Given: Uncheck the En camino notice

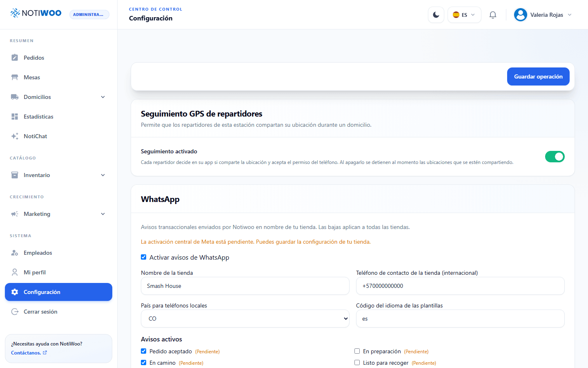Looking at the screenshot, I should 144,363.
